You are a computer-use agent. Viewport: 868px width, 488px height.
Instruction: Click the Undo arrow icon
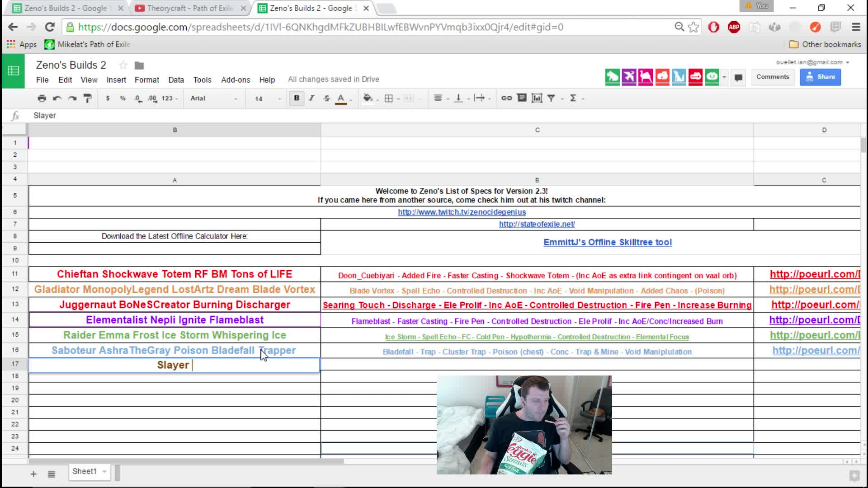click(x=57, y=98)
